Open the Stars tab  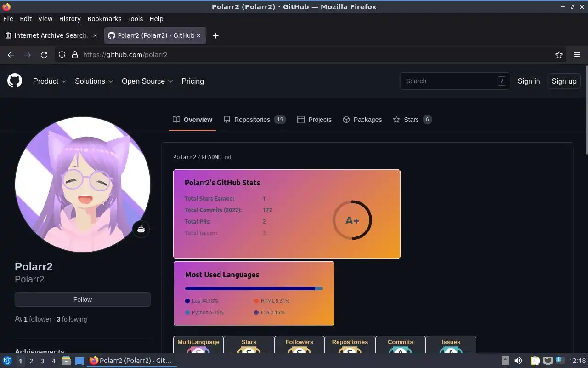point(412,120)
